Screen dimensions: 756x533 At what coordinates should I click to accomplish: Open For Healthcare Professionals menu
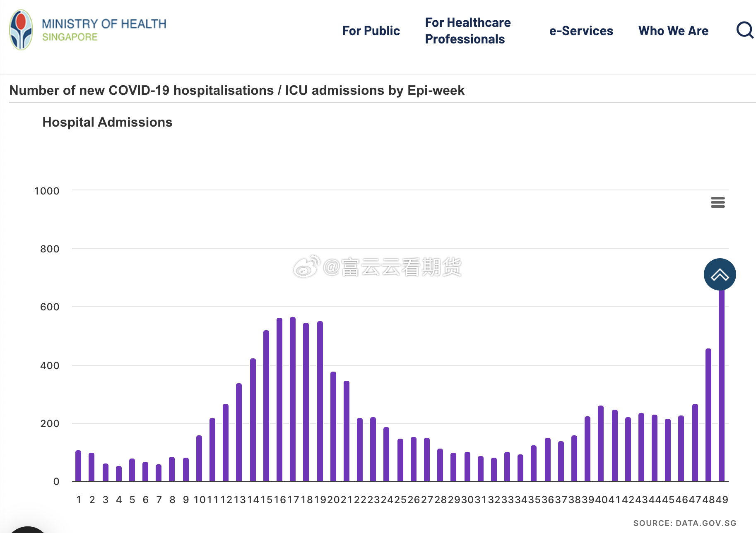point(468,31)
